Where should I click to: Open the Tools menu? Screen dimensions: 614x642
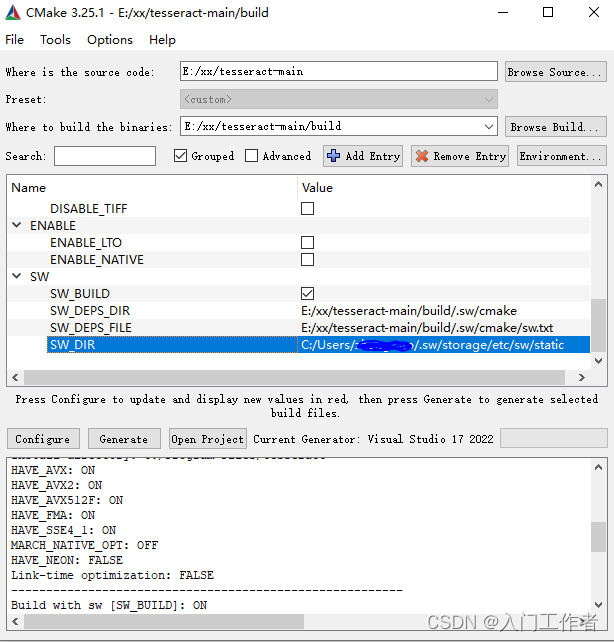tap(55, 40)
